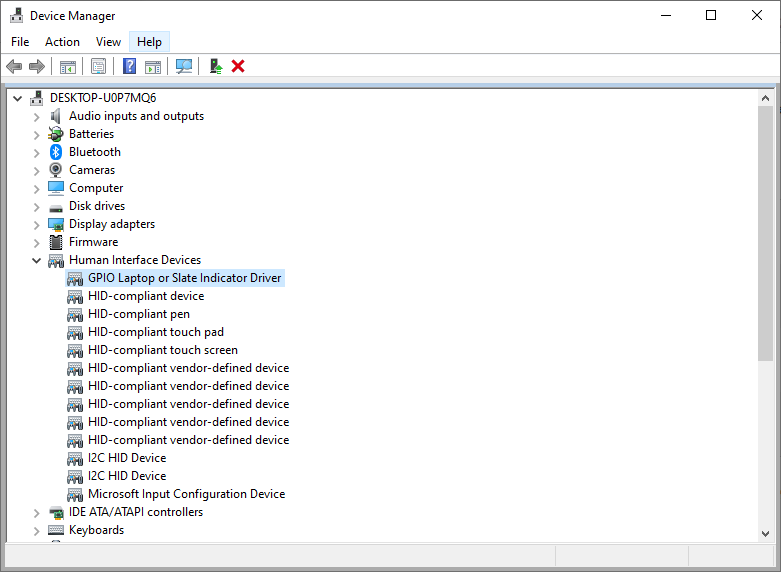Screen dimensions: 781x572
Task: Select the HID-compliant touch pad entry
Action: tap(156, 332)
